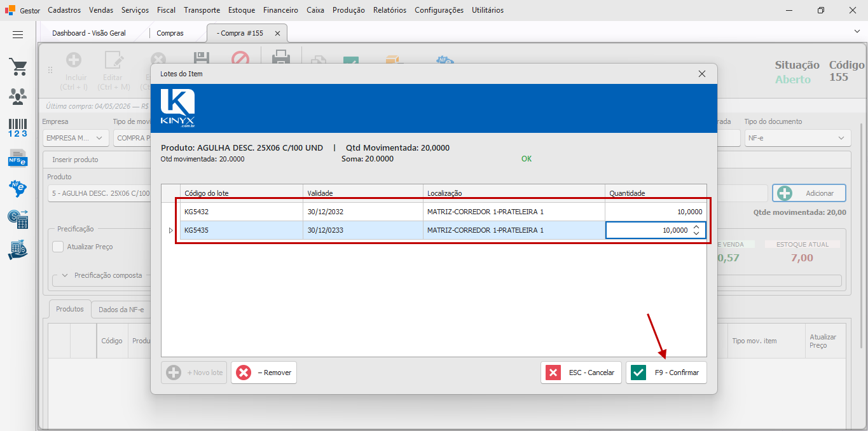
Task: Click the F9 - Confirmar button
Action: [x=666, y=373]
